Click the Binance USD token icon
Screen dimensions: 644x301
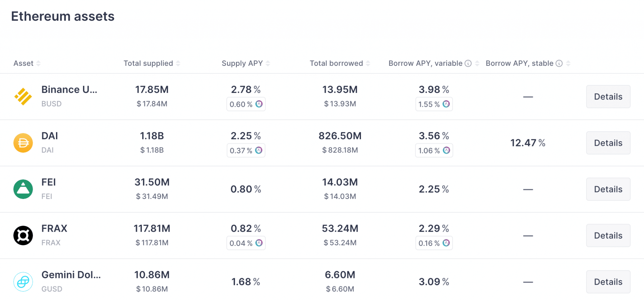[x=23, y=97]
